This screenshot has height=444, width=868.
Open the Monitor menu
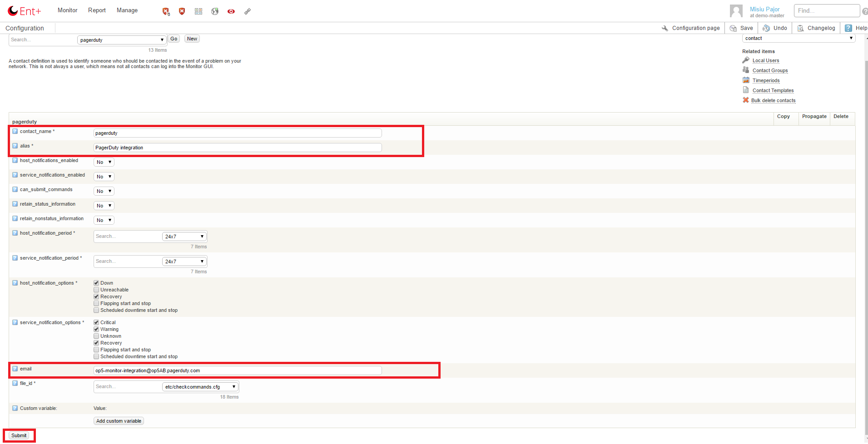click(x=68, y=10)
